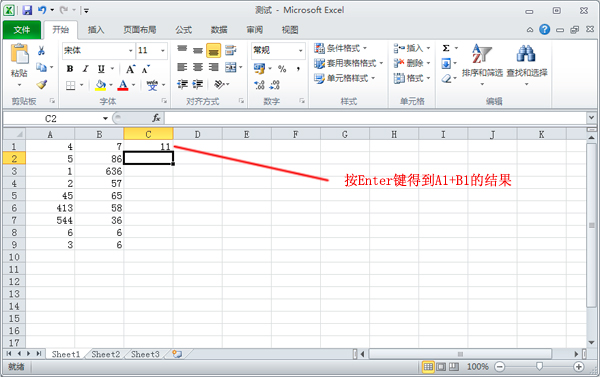The width and height of the screenshot is (600, 377).
Task: Align text left icon
Action: click(x=182, y=67)
